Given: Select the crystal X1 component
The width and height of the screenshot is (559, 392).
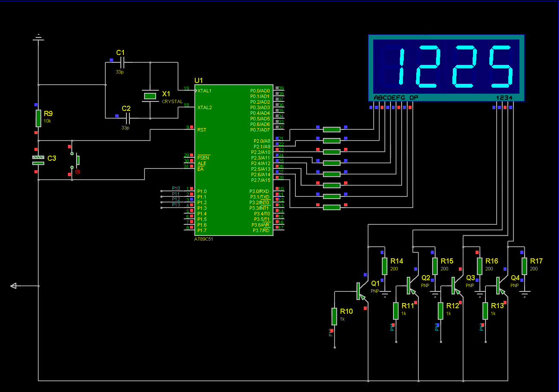Looking at the screenshot, I should point(150,96).
